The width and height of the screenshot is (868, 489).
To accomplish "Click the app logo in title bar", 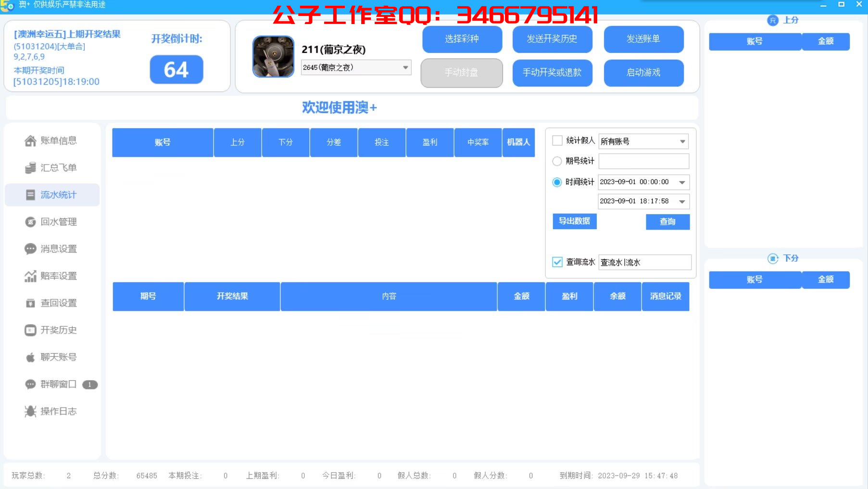I will tap(7, 5).
